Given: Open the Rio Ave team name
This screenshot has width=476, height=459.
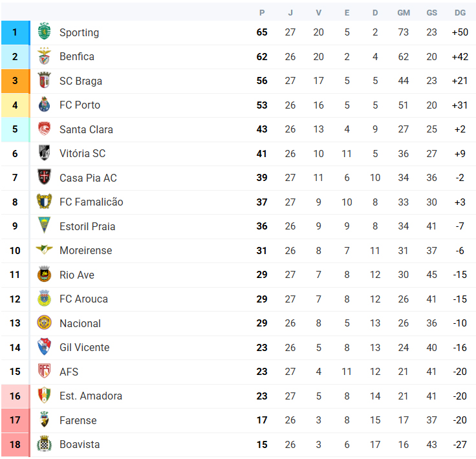Looking at the screenshot, I should (77, 275).
